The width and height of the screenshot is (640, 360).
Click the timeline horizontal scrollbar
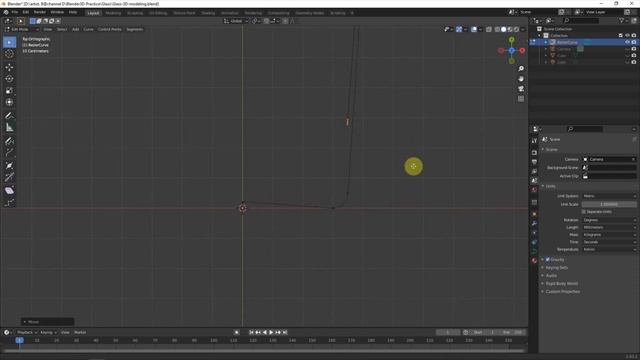[x=264, y=350]
